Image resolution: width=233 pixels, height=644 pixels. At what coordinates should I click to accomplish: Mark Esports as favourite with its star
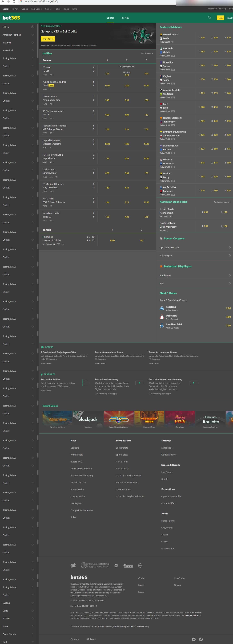(33, 618)
